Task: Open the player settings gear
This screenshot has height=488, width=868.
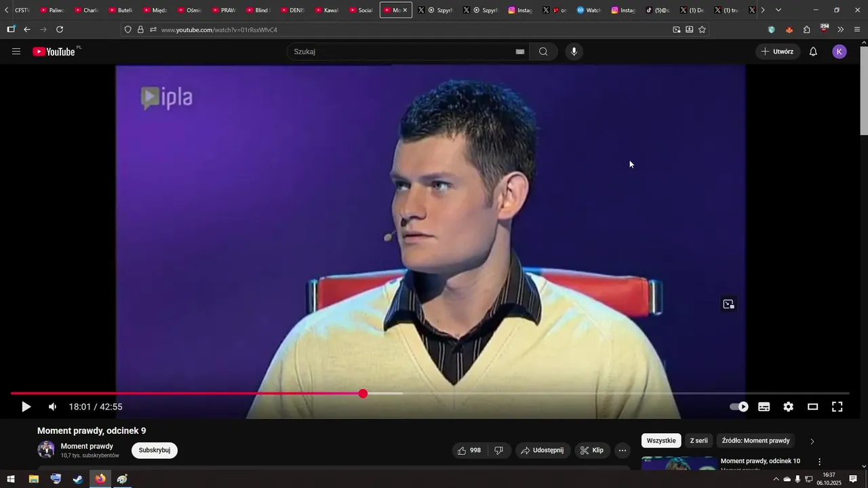Action: (788, 407)
